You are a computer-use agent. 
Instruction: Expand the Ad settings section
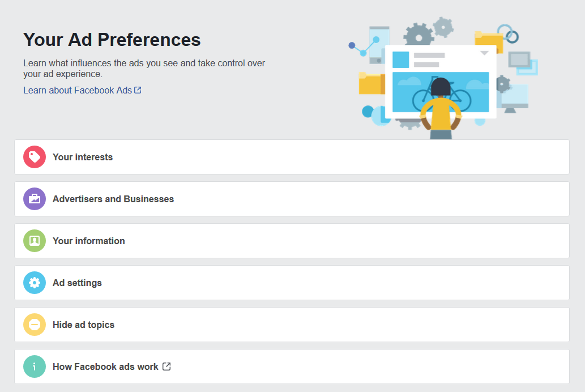coord(292,283)
